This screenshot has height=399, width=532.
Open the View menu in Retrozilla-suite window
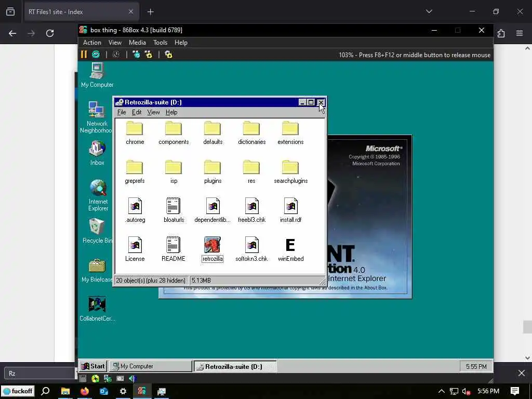pos(153,112)
